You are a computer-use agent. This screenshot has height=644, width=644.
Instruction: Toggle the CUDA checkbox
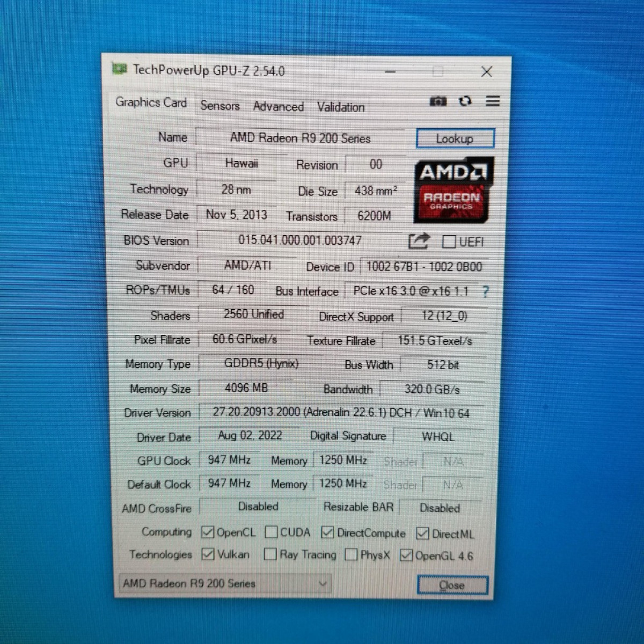pyautogui.click(x=272, y=532)
